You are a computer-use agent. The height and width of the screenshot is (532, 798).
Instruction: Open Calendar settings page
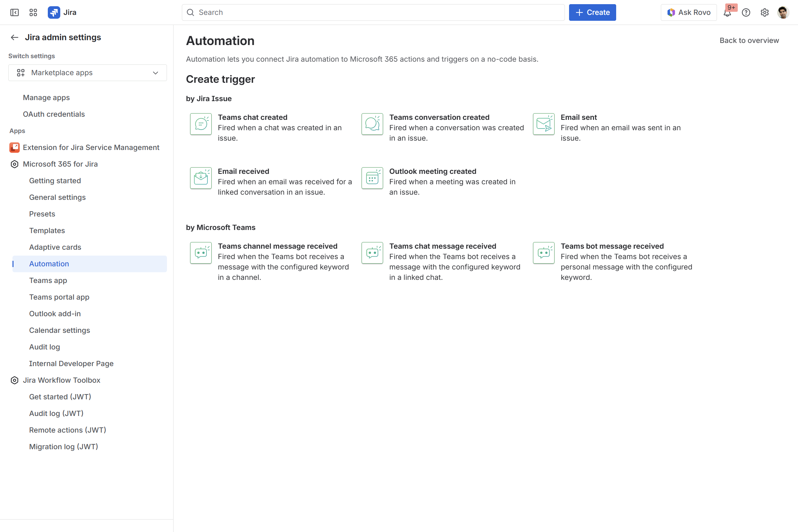(x=60, y=330)
